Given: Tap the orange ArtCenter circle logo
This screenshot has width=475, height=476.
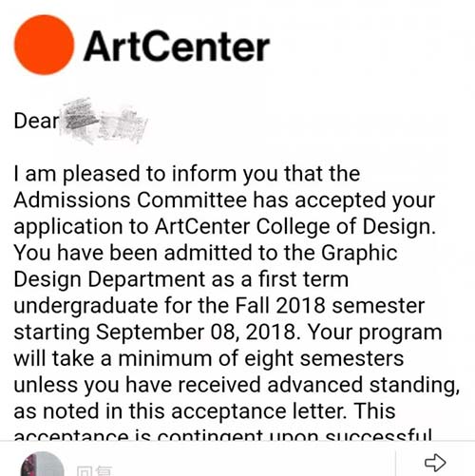Looking at the screenshot, I should pos(45,45).
